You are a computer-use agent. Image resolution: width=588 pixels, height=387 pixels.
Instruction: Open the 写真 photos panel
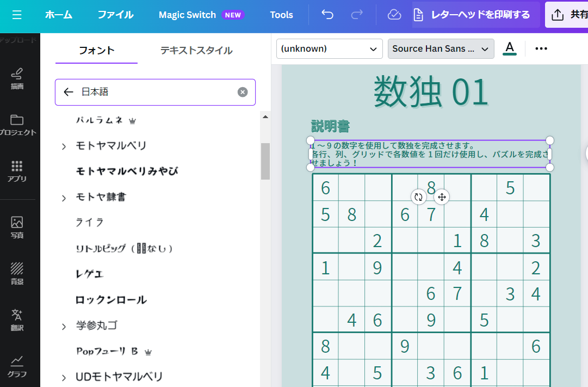click(17, 228)
